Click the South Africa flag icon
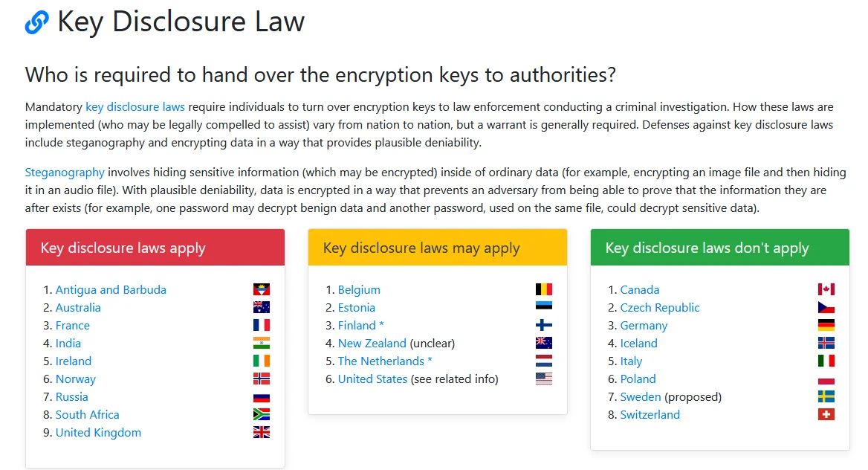 [x=261, y=414]
